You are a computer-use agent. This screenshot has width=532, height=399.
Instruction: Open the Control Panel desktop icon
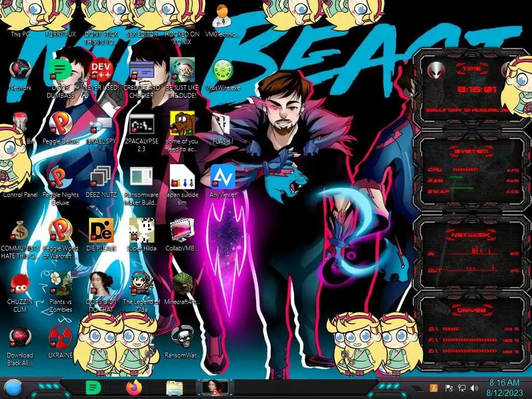[x=20, y=195]
